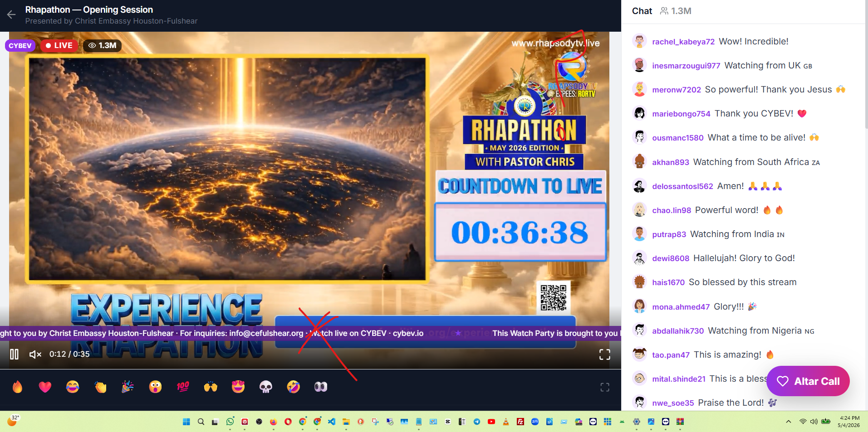Viewport: 868px width, 432px height.
Task: Click the expand icon beside the emoji reactions
Action: point(605,387)
